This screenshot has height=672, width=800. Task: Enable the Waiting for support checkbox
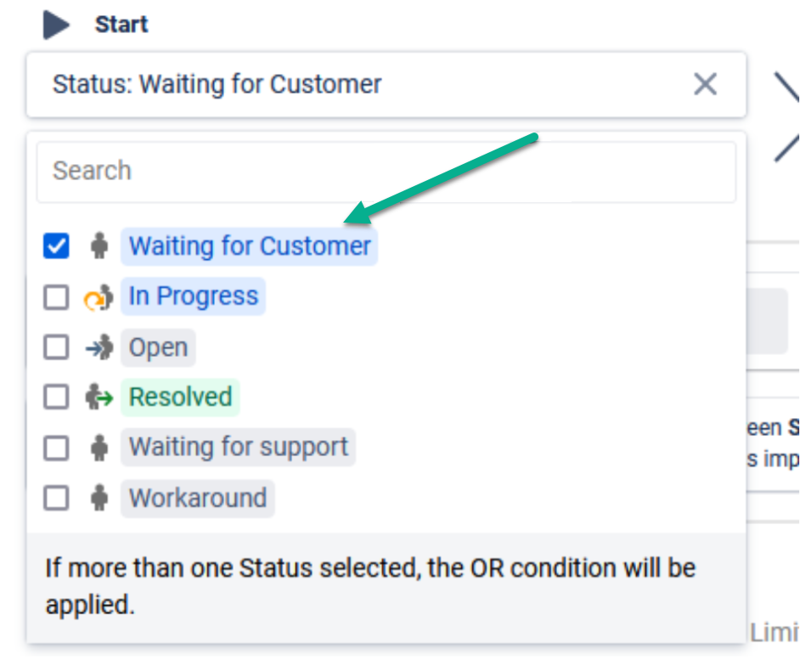pyautogui.click(x=57, y=448)
